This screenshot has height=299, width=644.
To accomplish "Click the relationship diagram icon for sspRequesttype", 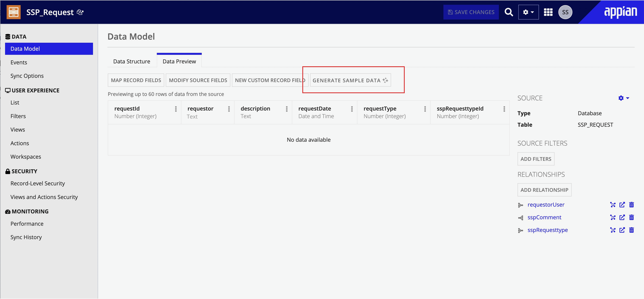I will [612, 230].
